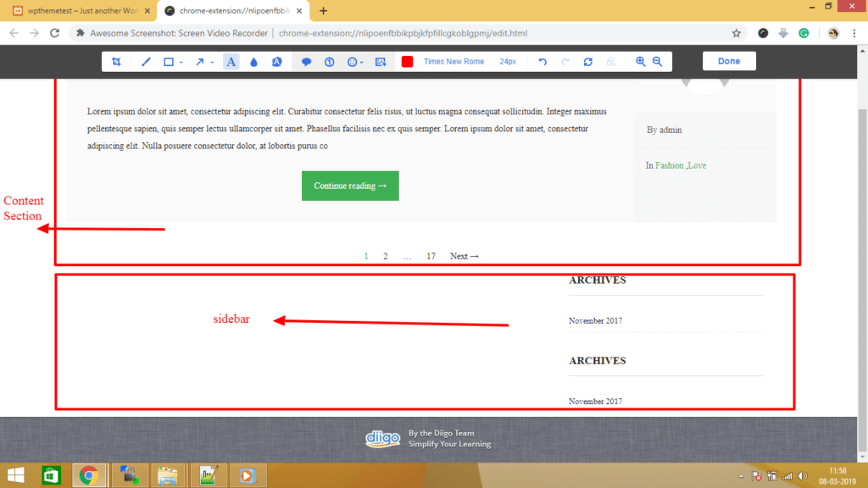Click the Done button
This screenshot has height=488, width=868.
(x=729, y=61)
